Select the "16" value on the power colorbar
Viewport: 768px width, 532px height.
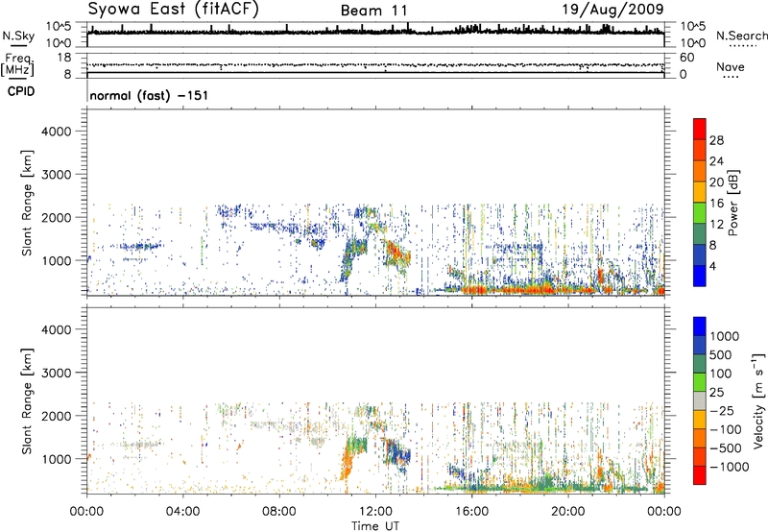[x=716, y=204]
